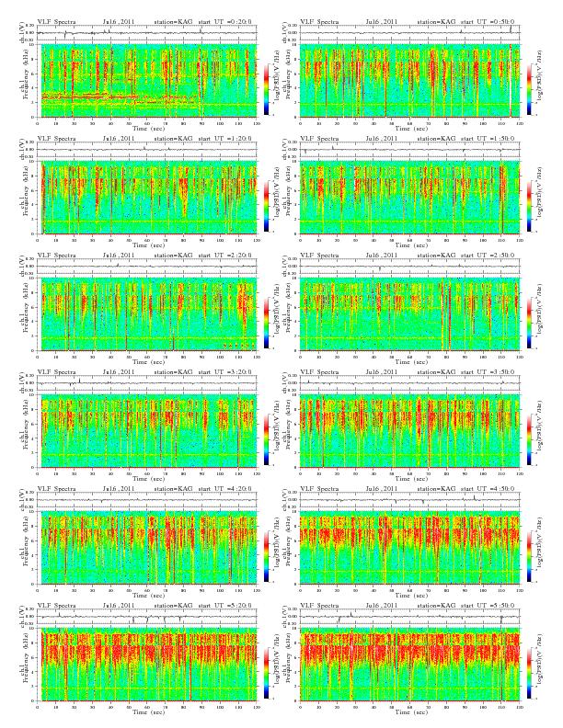Open the spectrogram for start UT 2:20:0
This screenshot has width=563, height=728.
pos(147,314)
